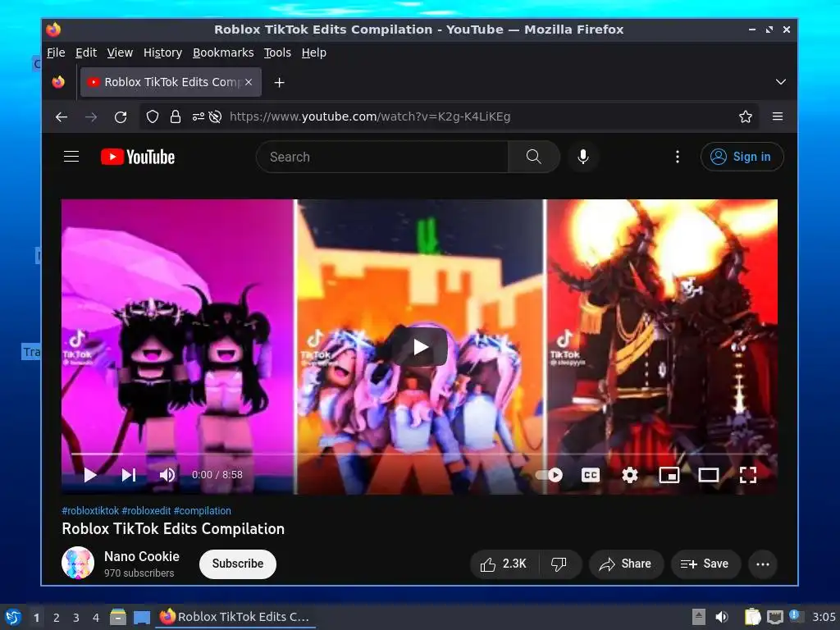This screenshot has width=840, height=630.
Task: Open the tracking protection shield
Action: 153,116
